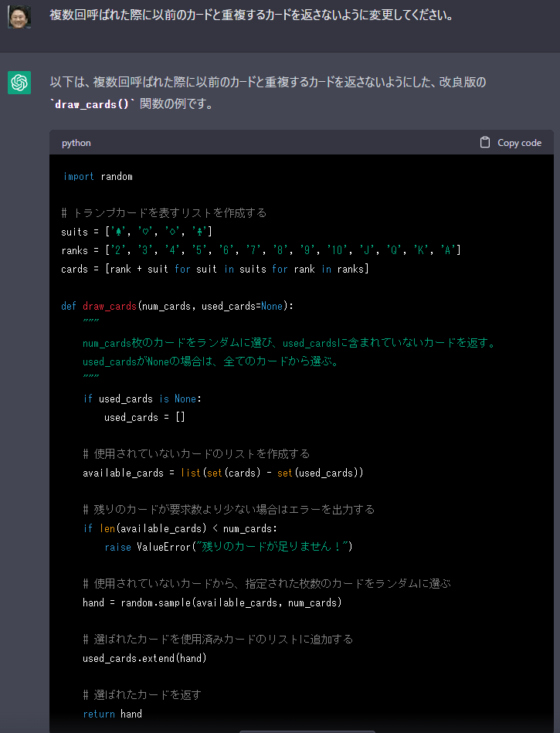The height and width of the screenshot is (733, 560).
Task: Click the user profile photo avatar
Action: (19, 16)
